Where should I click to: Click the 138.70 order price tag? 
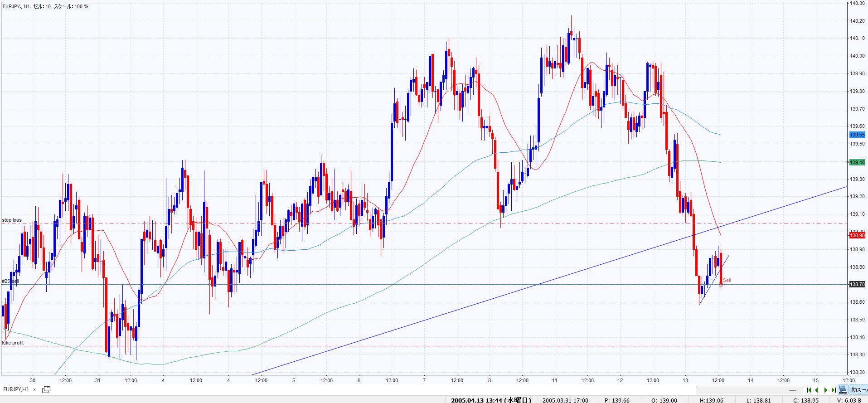point(857,284)
